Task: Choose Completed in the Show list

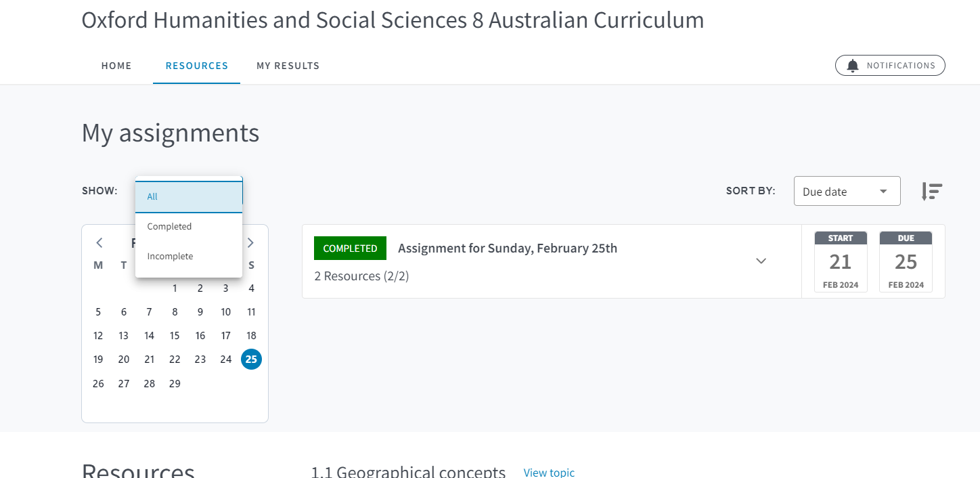Action: [x=189, y=226]
